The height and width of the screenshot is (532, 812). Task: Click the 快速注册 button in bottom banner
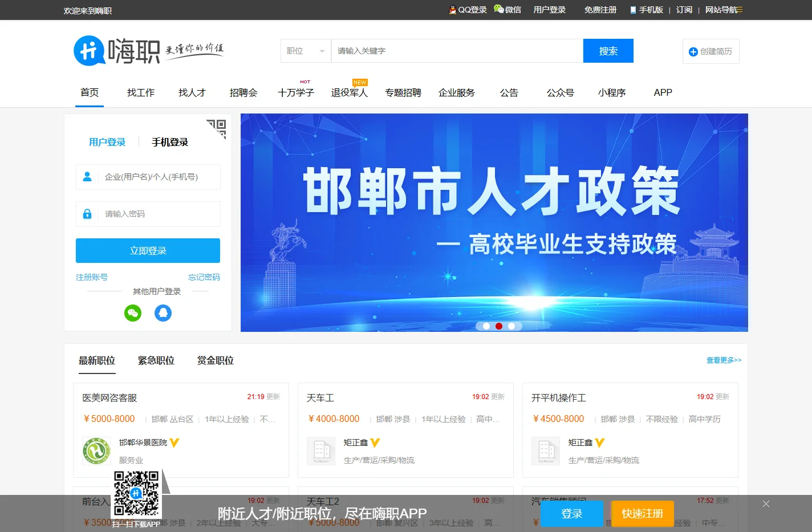coord(643,513)
